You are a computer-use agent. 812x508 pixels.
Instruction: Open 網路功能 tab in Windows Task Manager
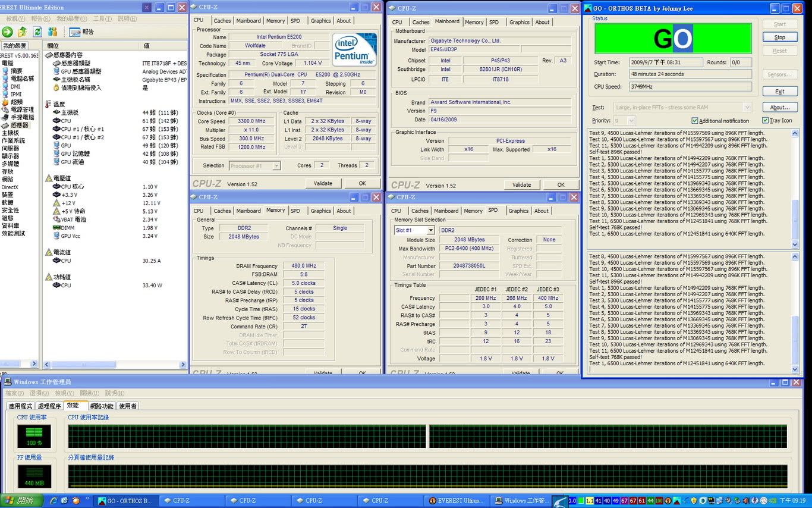pos(102,406)
